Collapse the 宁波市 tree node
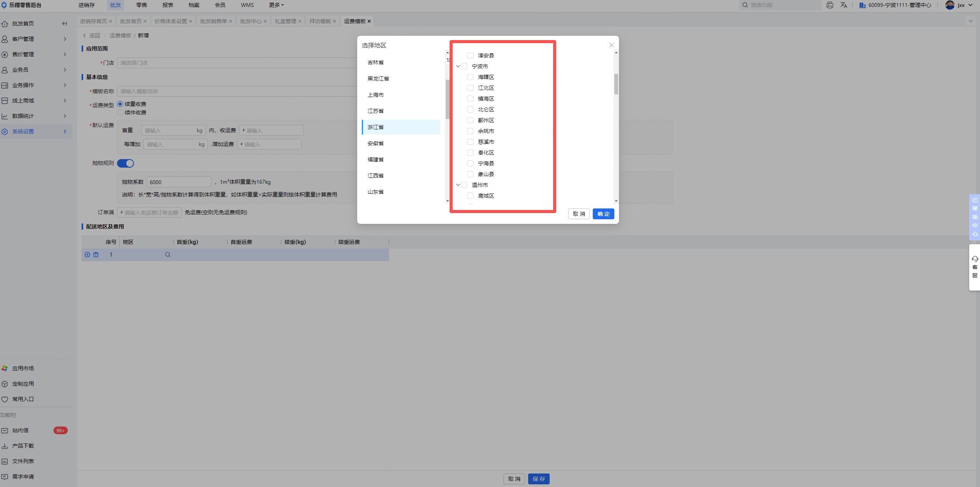This screenshot has width=980, height=487. point(458,66)
